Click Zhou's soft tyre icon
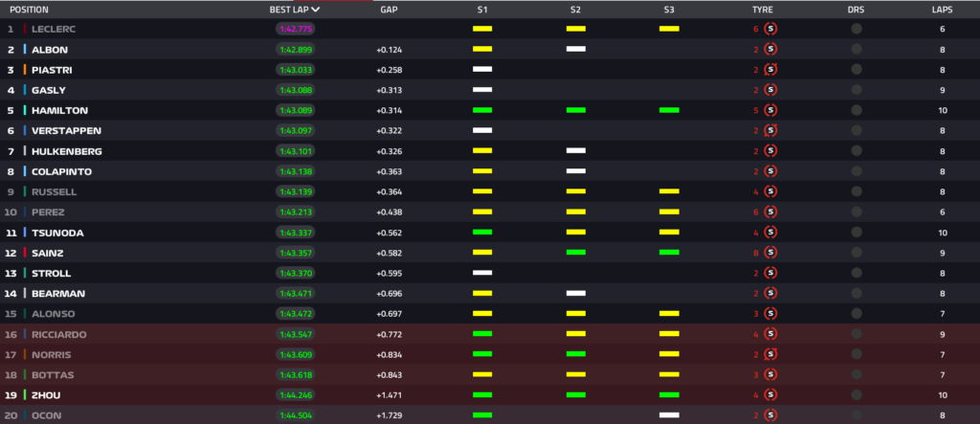 pyautogui.click(x=771, y=394)
